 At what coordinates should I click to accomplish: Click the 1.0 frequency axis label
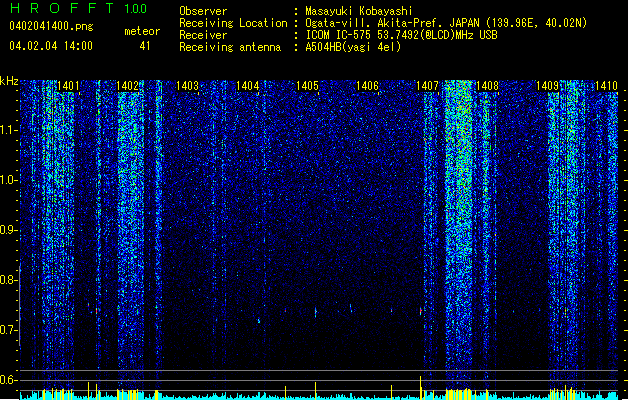(x=8, y=180)
